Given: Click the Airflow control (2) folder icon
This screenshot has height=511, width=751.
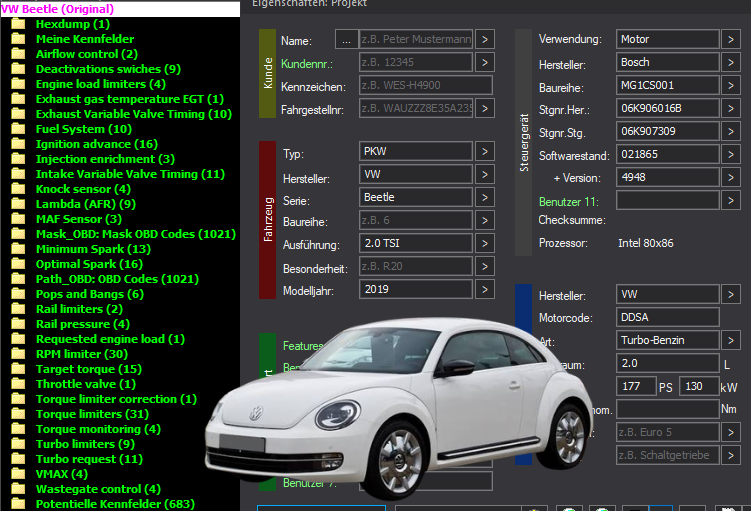Looking at the screenshot, I should 18,54.
